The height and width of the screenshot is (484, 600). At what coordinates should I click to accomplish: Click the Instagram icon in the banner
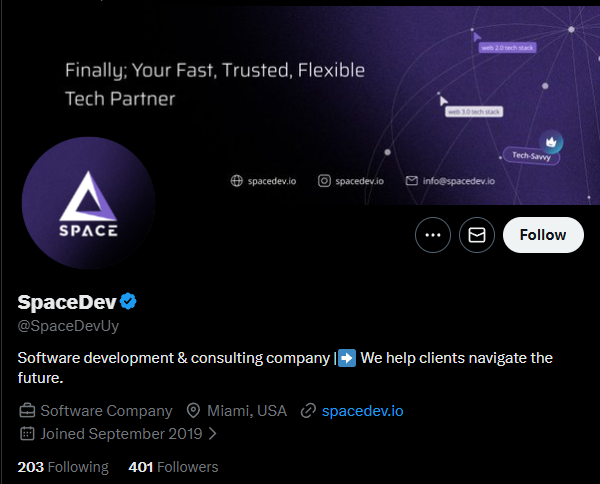324,181
